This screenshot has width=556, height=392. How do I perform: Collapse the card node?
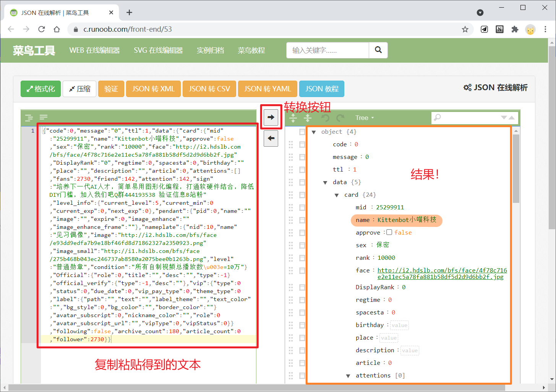point(337,195)
